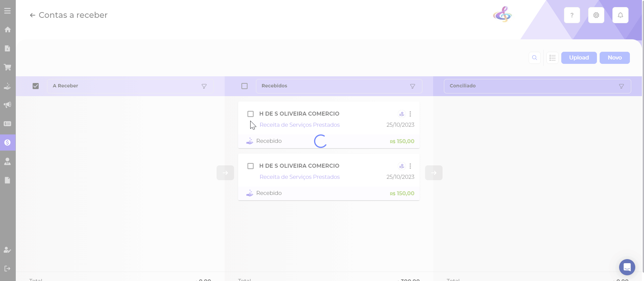Open the second card's three-dot menu
The height and width of the screenshot is (281, 644).
(x=410, y=166)
